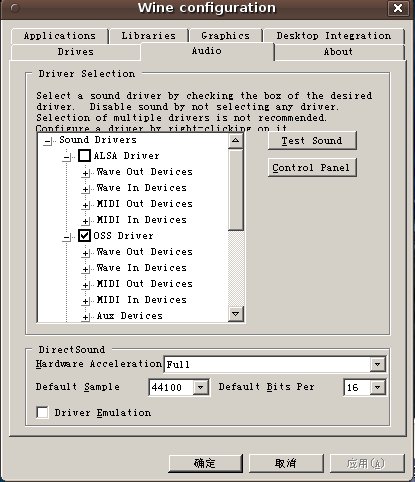Expand ALSA Wave In Devices
415x482 pixels.
(x=85, y=189)
